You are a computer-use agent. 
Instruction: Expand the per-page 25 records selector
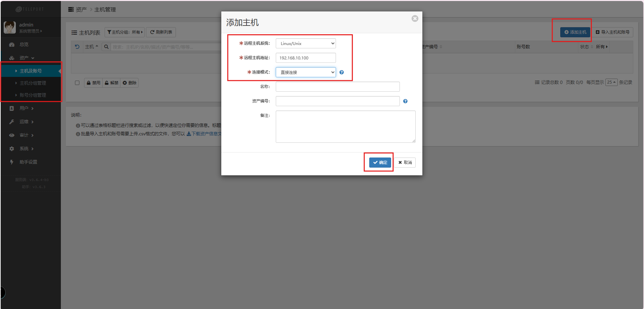click(611, 82)
